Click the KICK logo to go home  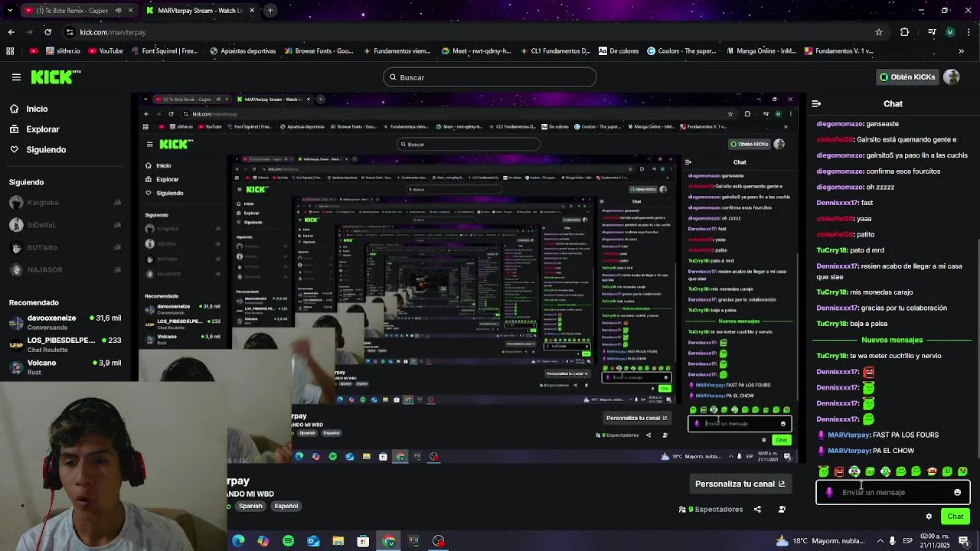pyautogui.click(x=56, y=77)
